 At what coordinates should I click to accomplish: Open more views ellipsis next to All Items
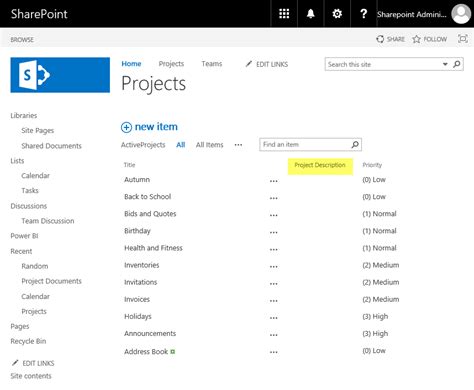[x=238, y=145]
